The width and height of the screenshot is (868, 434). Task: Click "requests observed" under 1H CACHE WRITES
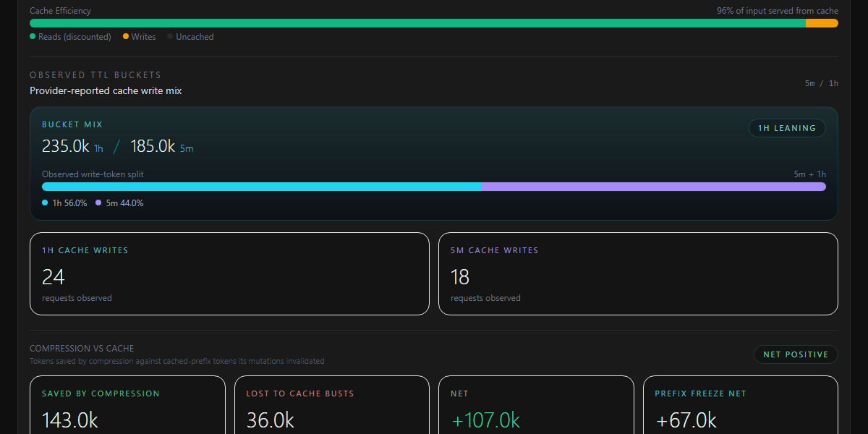coord(77,298)
